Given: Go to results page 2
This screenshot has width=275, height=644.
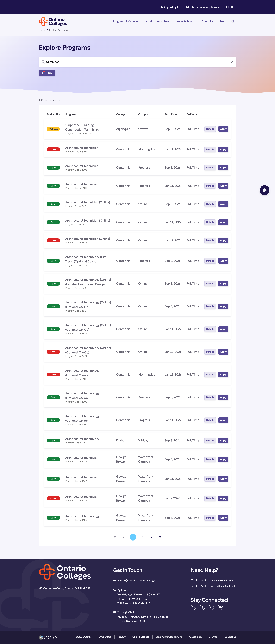Looking at the screenshot, I should pos(142,537).
